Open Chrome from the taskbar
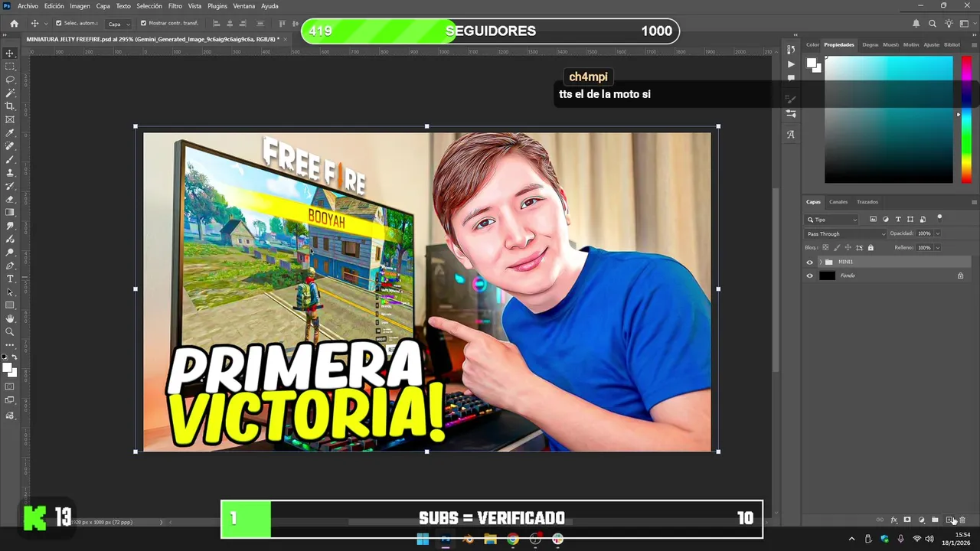The image size is (980, 551). point(513,540)
